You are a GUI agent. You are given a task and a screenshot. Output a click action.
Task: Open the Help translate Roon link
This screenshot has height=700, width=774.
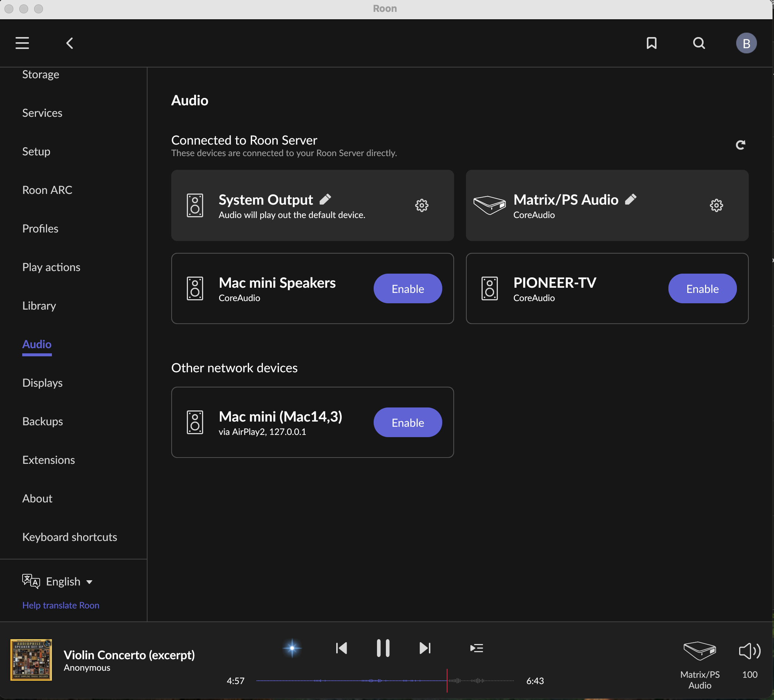click(61, 605)
